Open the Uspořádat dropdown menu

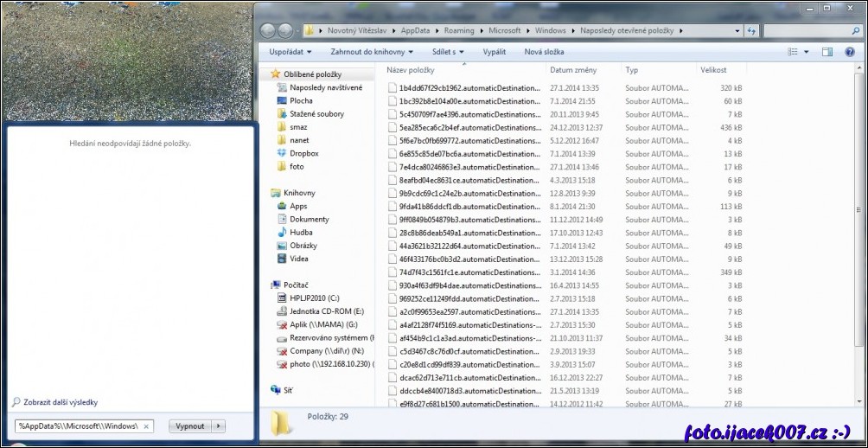pyautogui.click(x=289, y=52)
